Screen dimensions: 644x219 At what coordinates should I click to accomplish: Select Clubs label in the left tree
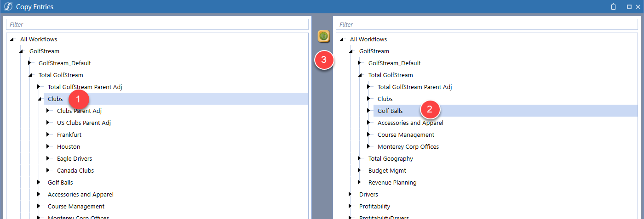coord(55,99)
